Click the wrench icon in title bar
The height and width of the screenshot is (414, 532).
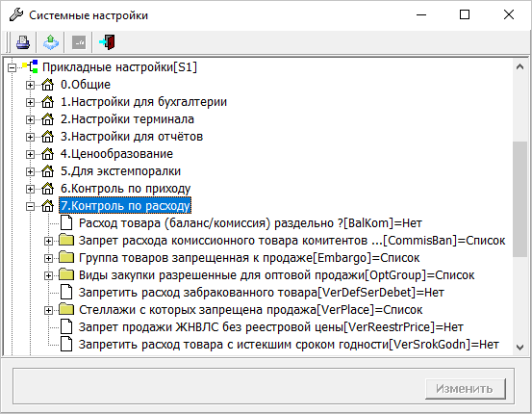point(16,15)
